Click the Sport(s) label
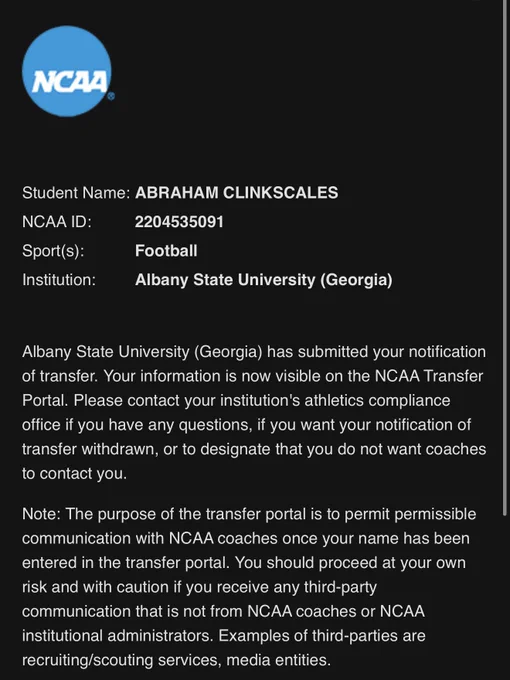 pos(53,251)
